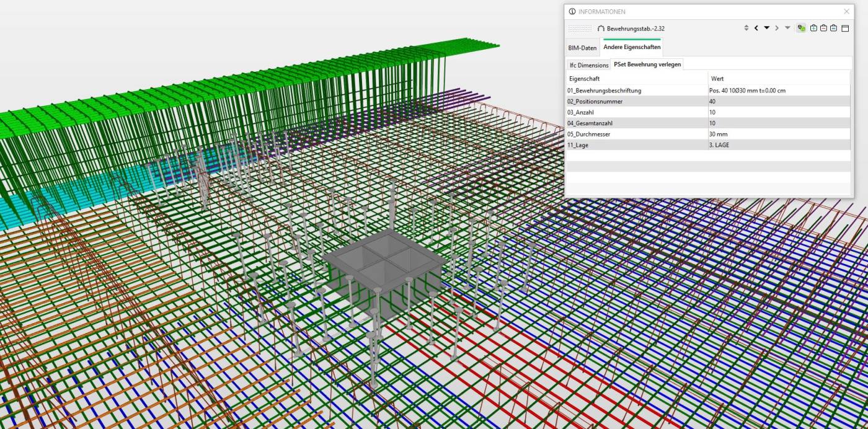Click the green link selection icon

[x=801, y=28]
